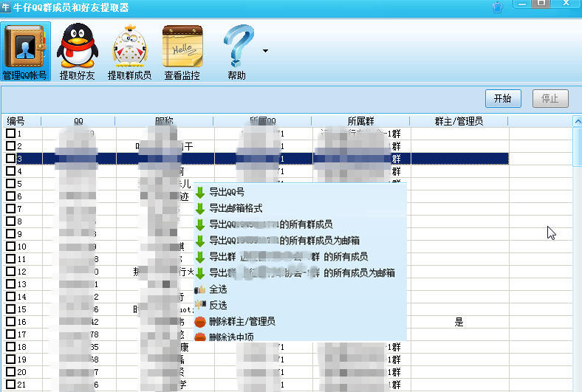The width and height of the screenshot is (582, 392).
Task: Select 删除群主/管理员 menu entry
Action: pos(242,321)
